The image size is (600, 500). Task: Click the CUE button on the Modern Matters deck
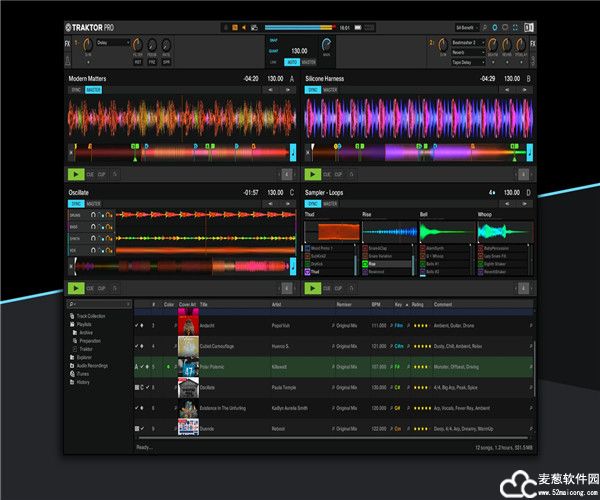[x=90, y=174]
